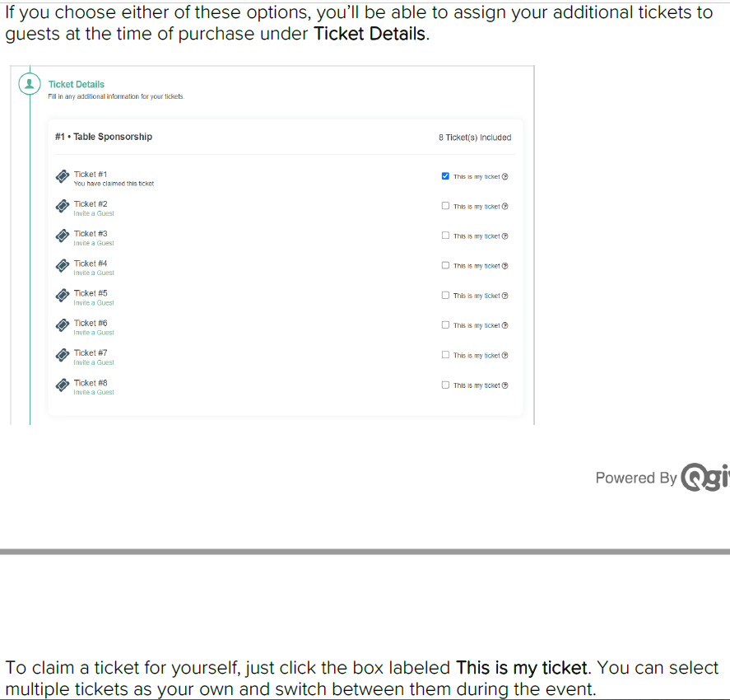The width and height of the screenshot is (730, 700).
Task: Click the help icon for Ticket #1
Action: pos(505,176)
